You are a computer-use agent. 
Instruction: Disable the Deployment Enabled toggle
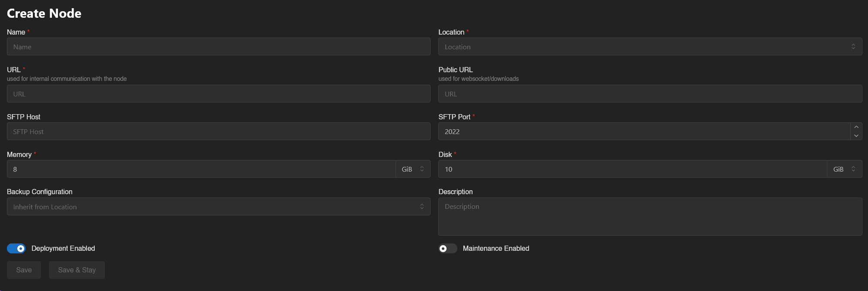pos(16,249)
